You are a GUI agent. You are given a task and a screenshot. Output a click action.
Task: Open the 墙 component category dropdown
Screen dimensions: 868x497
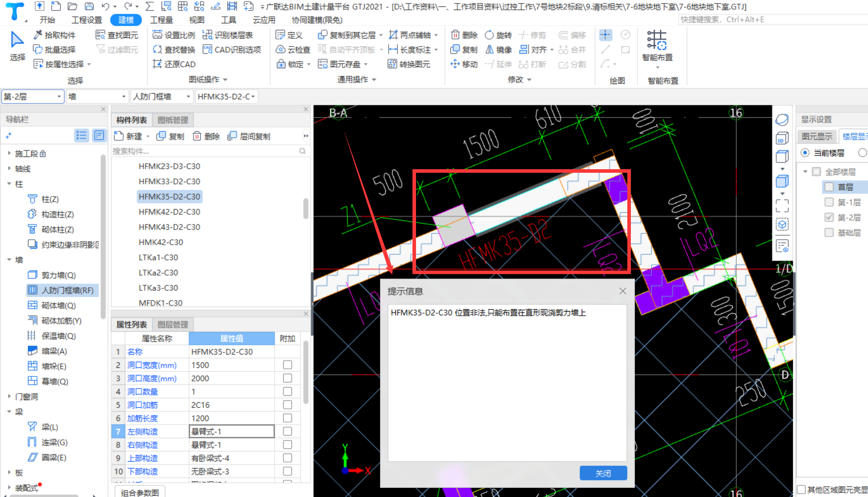(x=97, y=96)
